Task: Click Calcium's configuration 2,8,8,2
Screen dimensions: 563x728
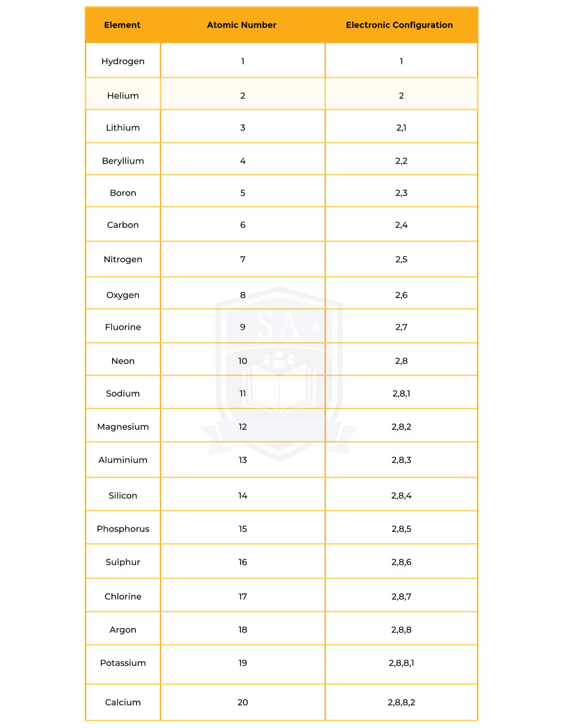Action: coord(401,702)
